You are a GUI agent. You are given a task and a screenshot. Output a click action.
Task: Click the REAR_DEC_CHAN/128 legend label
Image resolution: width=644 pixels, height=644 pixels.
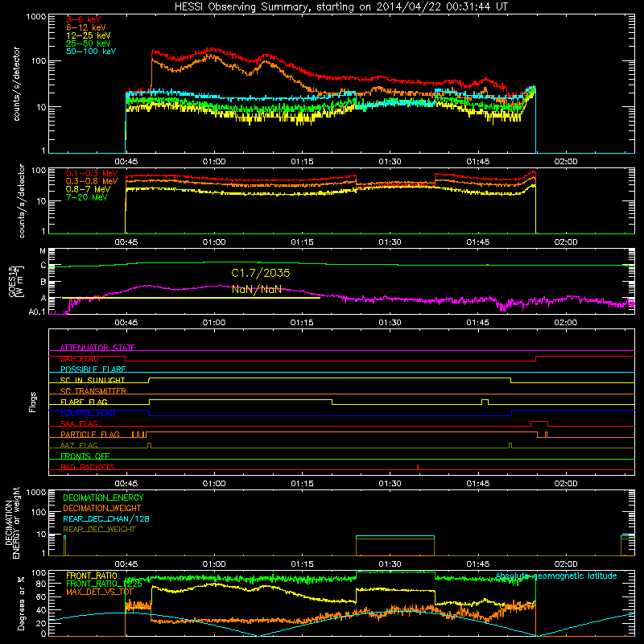(106, 518)
